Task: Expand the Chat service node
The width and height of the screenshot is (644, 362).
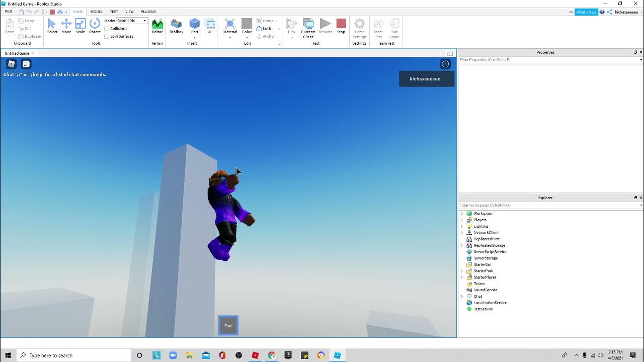Action: (462, 296)
